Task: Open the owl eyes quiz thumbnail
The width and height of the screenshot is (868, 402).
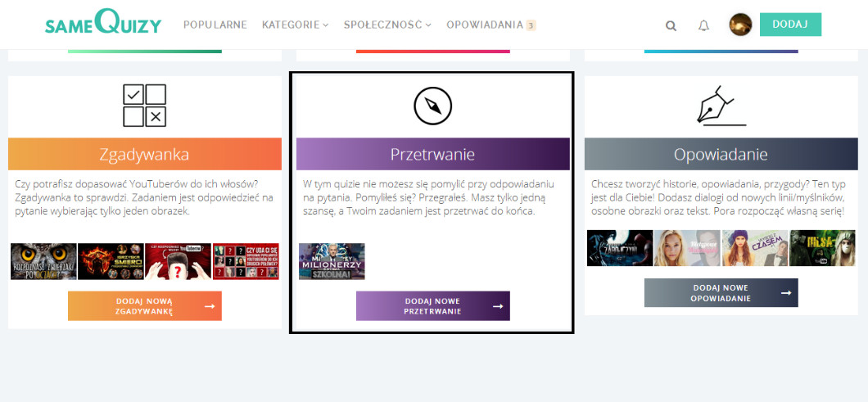Action: pos(43,261)
